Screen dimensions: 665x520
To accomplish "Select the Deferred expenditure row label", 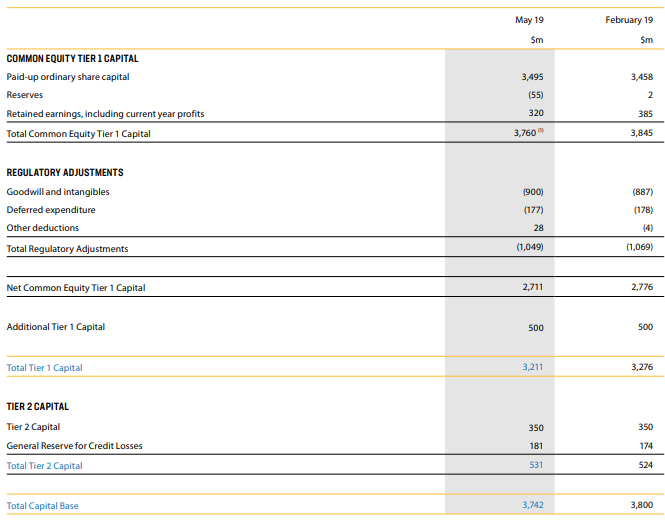I will click(x=51, y=210).
